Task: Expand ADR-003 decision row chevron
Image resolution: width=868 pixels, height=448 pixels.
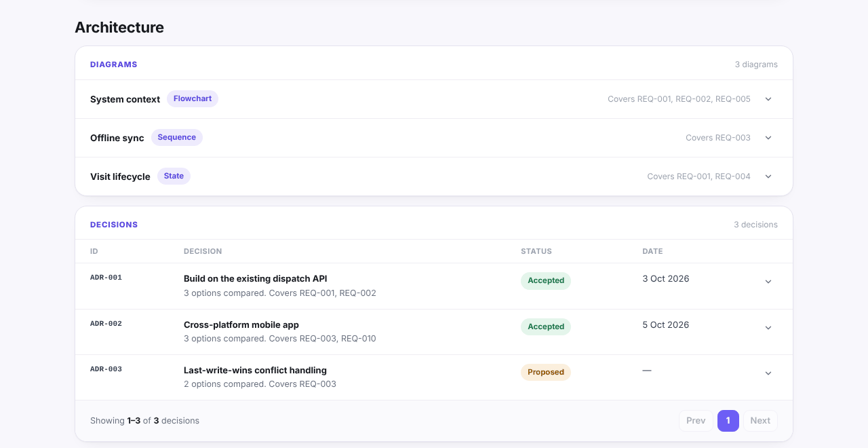Action: click(x=768, y=373)
